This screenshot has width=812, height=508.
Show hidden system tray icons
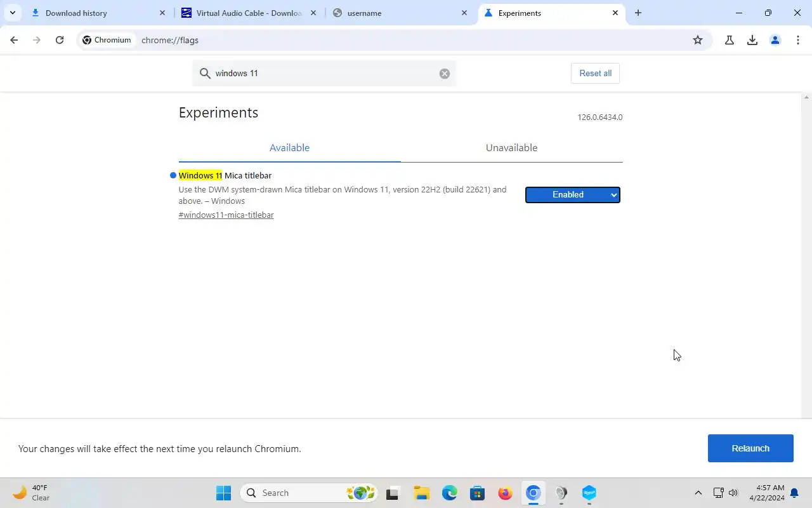pos(698,493)
